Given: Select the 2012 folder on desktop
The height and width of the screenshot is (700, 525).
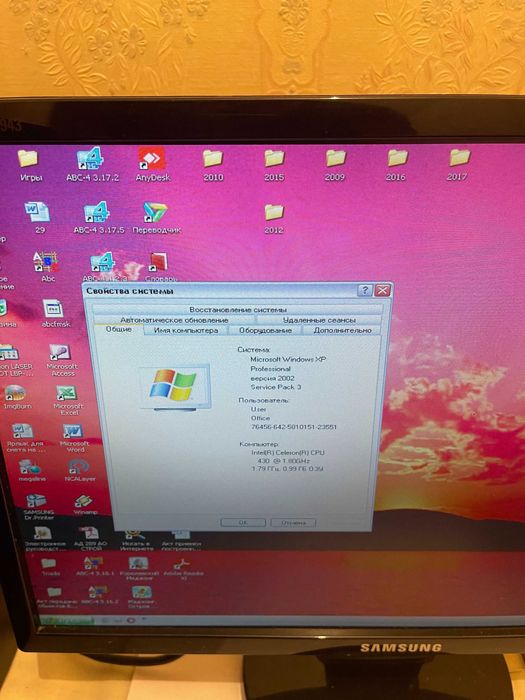Looking at the screenshot, I should point(274,218).
